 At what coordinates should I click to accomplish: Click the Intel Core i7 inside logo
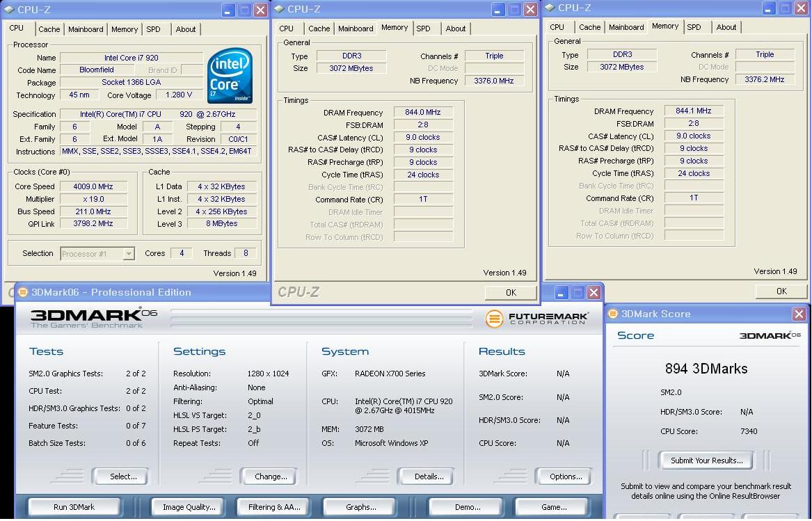coord(230,76)
